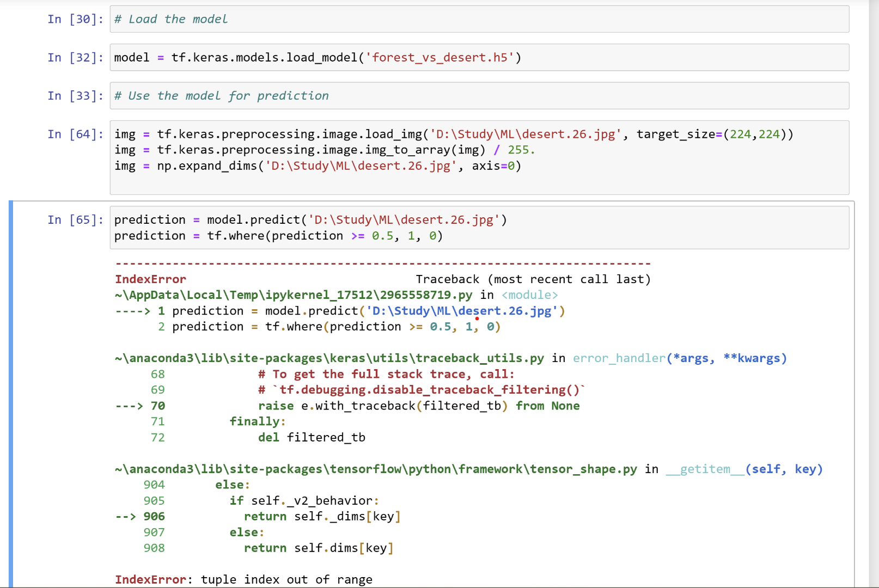Viewport: 879px width, 588px height.
Task: Click the In [32] prompt label
Action: (x=76, y=57)
